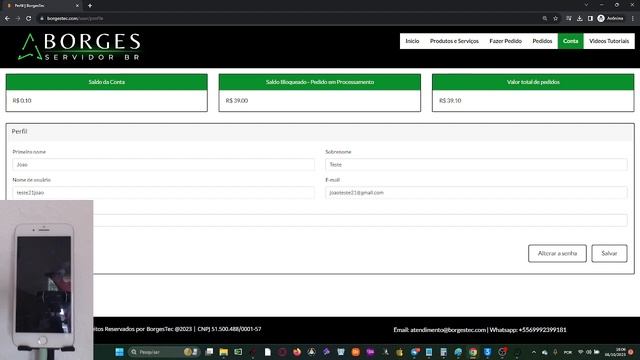Reload the page with the refresh icon
Viewport: 640px width, 360px height.
(29, 18)
